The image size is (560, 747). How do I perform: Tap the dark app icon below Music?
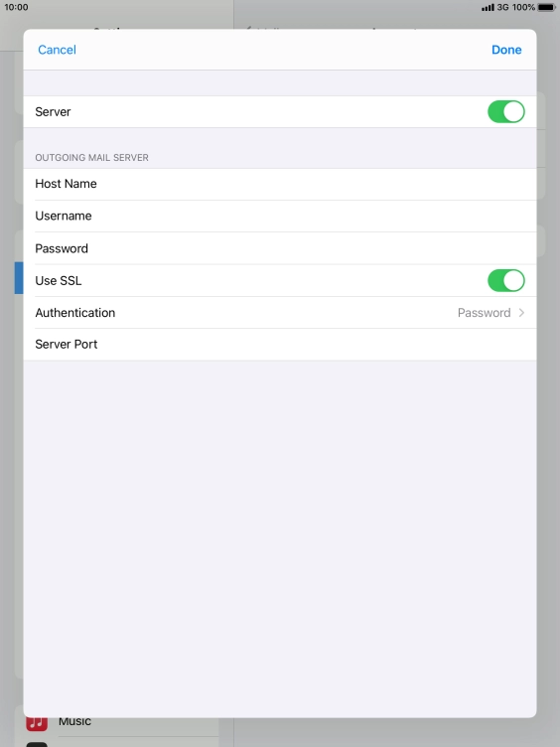37,744
